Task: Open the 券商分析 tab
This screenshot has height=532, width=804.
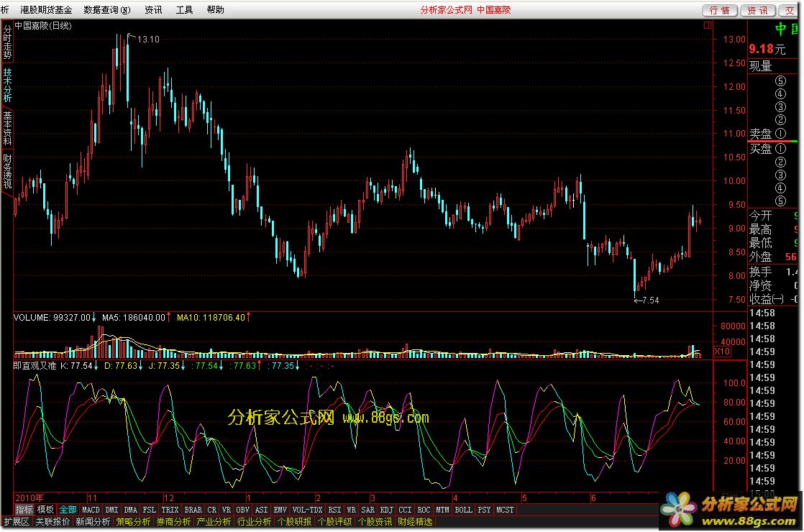Action: (x=173, y=522)
